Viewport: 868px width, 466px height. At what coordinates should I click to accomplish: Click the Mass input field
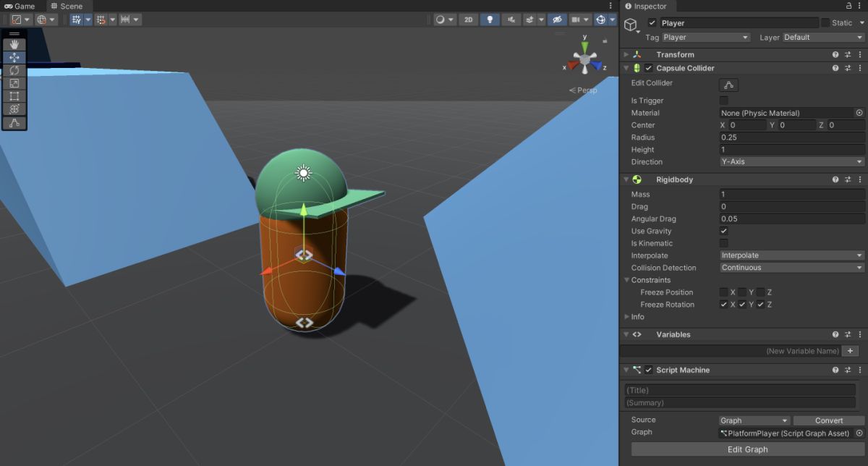tap(792, 194)
